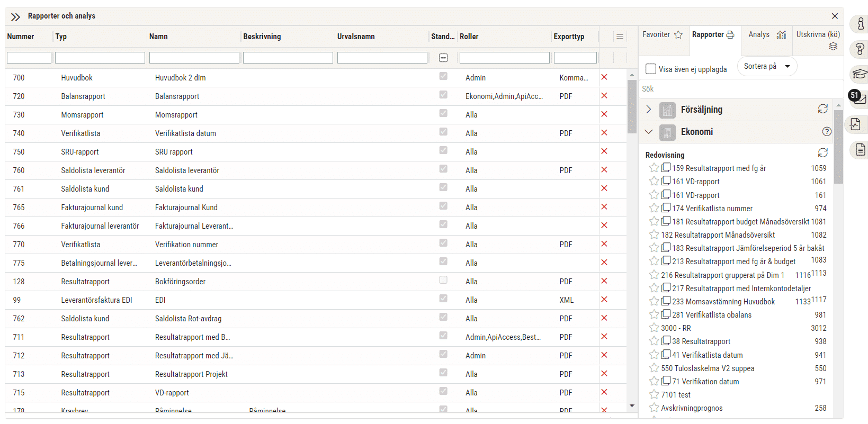Delete the Bokföringsorder row
Image resolution: width=868 pixels, height=424 pixels.
pos(604,281)
